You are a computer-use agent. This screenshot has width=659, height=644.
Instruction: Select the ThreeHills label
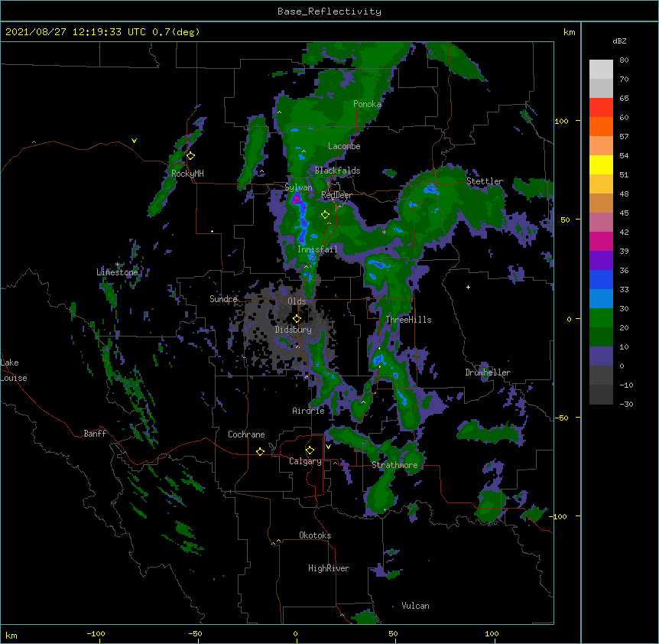coord(408,320)
